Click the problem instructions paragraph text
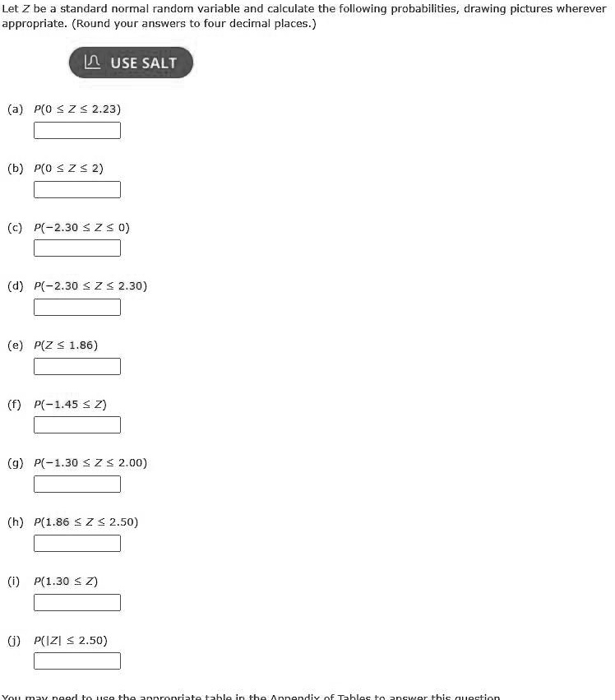 [x=304, y=16]
